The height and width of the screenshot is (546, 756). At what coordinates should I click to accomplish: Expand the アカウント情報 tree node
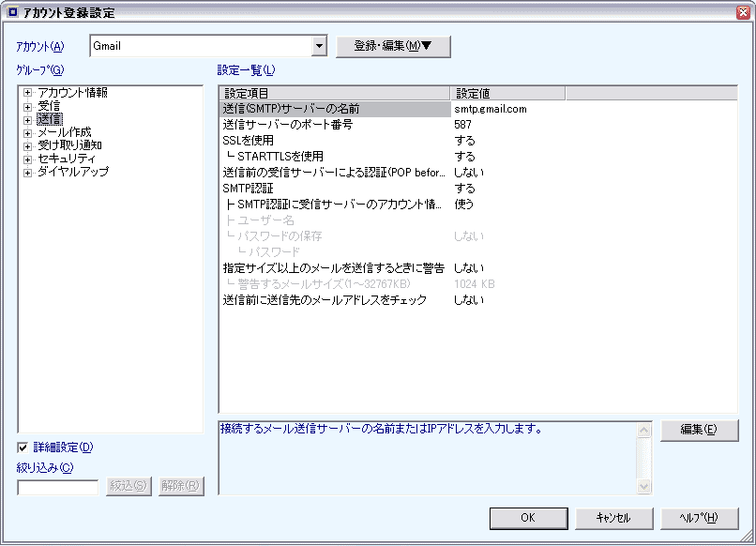pyautogui.click(x=27, y=93)
